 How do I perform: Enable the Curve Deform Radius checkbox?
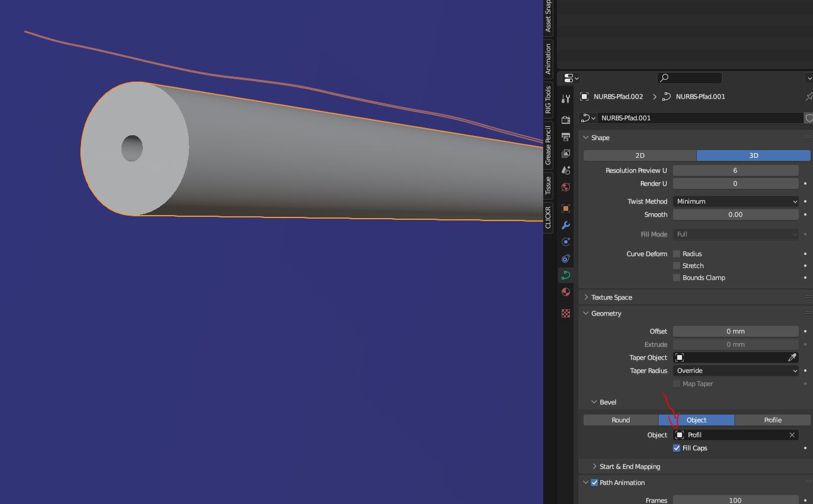point(677,254)
